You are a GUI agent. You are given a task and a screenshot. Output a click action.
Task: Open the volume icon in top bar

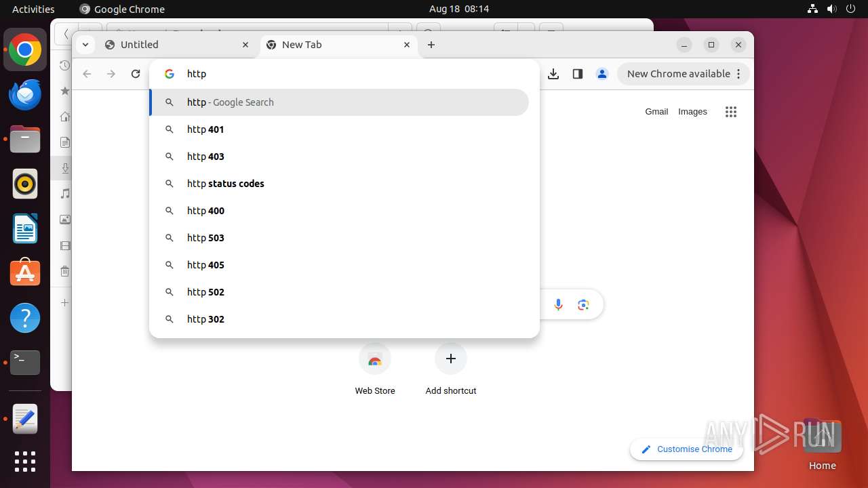[x=832, y=9]
